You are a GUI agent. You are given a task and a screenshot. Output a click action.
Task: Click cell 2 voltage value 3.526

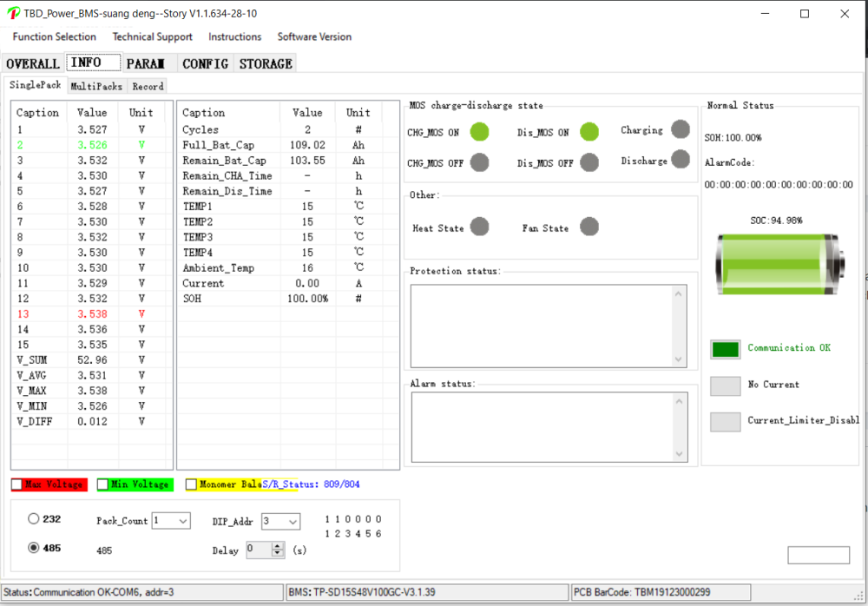(x=92, y=145)
